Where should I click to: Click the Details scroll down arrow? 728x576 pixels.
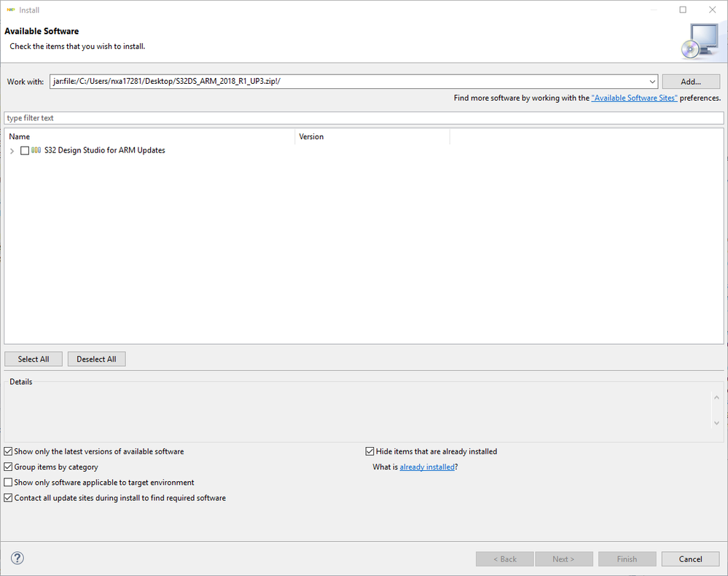point(716,423)
